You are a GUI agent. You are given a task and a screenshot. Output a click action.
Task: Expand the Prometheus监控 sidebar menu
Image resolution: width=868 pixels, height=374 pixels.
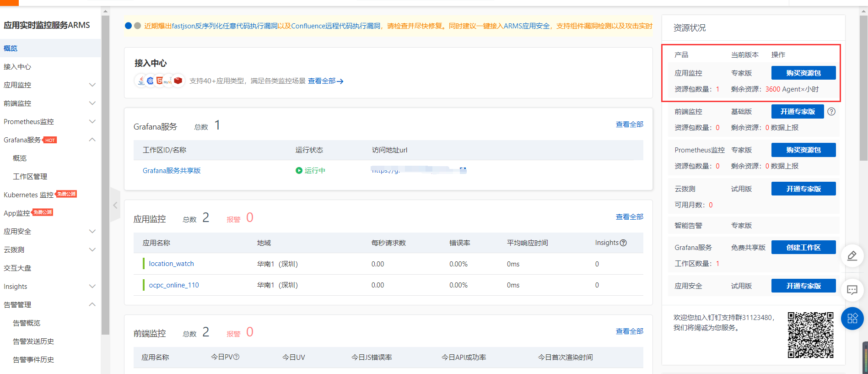coord(92,121)
